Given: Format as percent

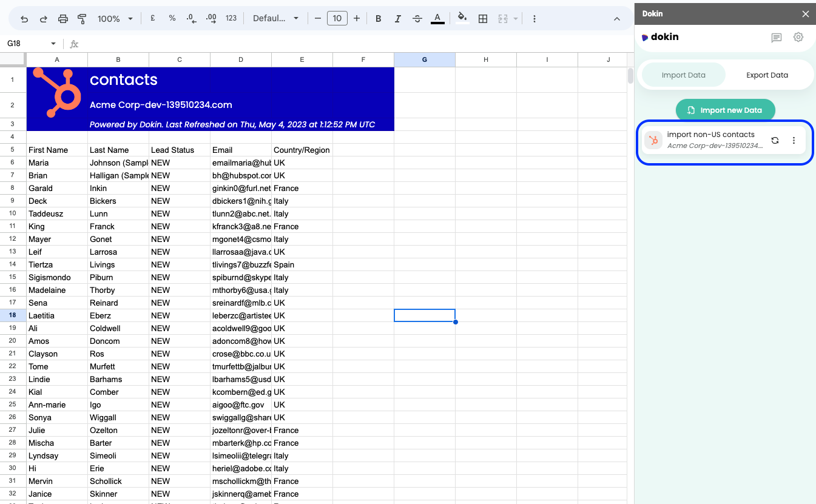Looking at the screenshot, I should 172,19.
